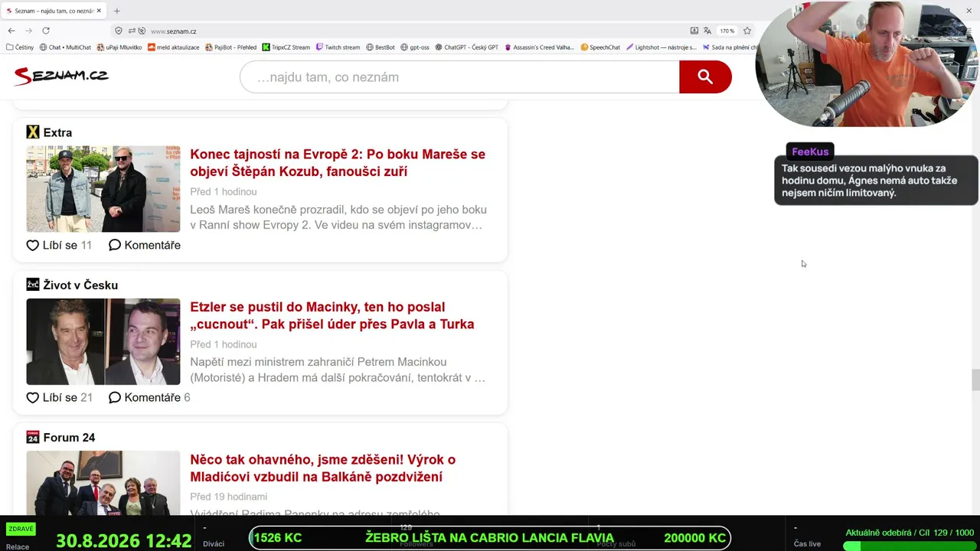Click the Leoš Mareš konečně prozradil excerpt

coord(338,217)
